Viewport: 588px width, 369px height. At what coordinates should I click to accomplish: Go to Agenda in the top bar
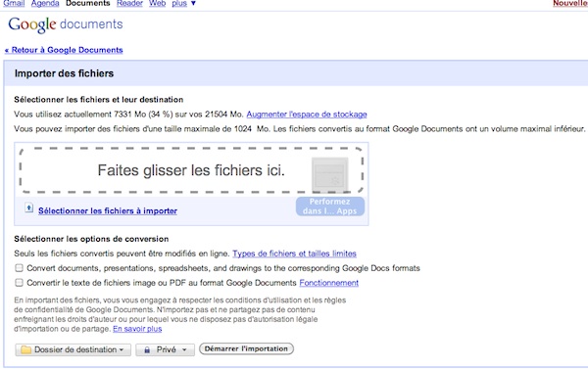pos(45,3)
